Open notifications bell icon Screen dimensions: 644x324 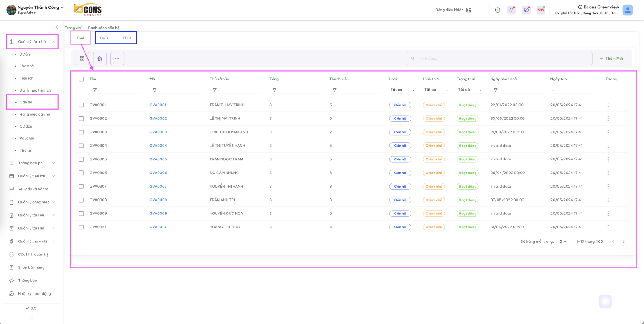click(511, 10)
